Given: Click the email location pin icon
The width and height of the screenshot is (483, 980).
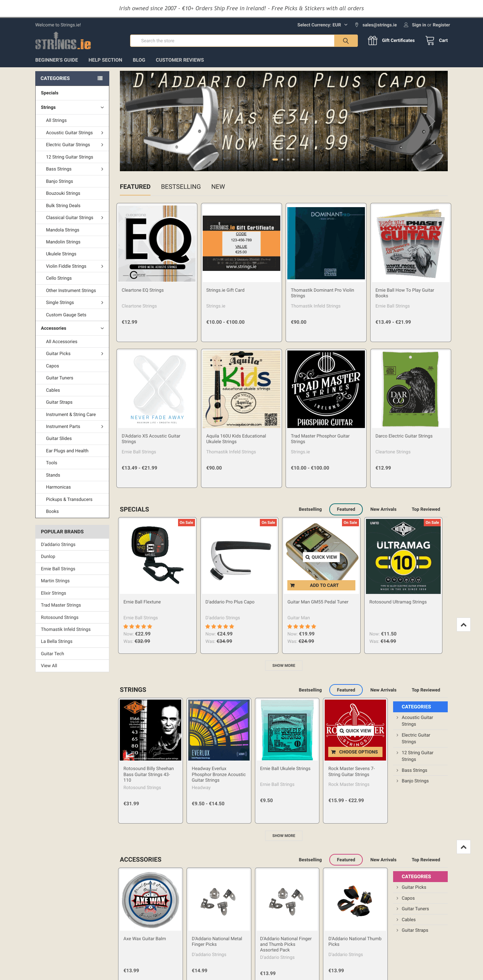Looking at the screenshot, I should (357, 25).
